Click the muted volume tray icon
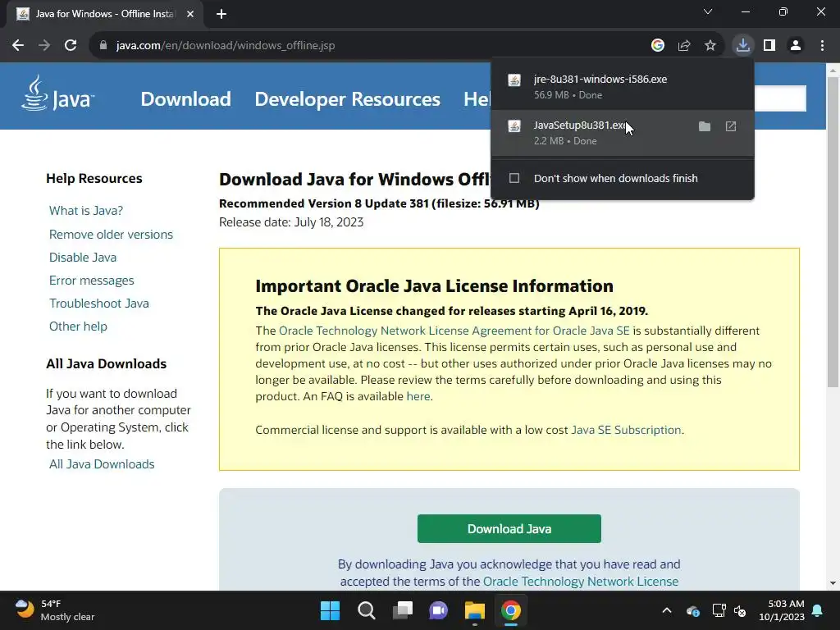 pyautogui.click(x=741, y=610)
